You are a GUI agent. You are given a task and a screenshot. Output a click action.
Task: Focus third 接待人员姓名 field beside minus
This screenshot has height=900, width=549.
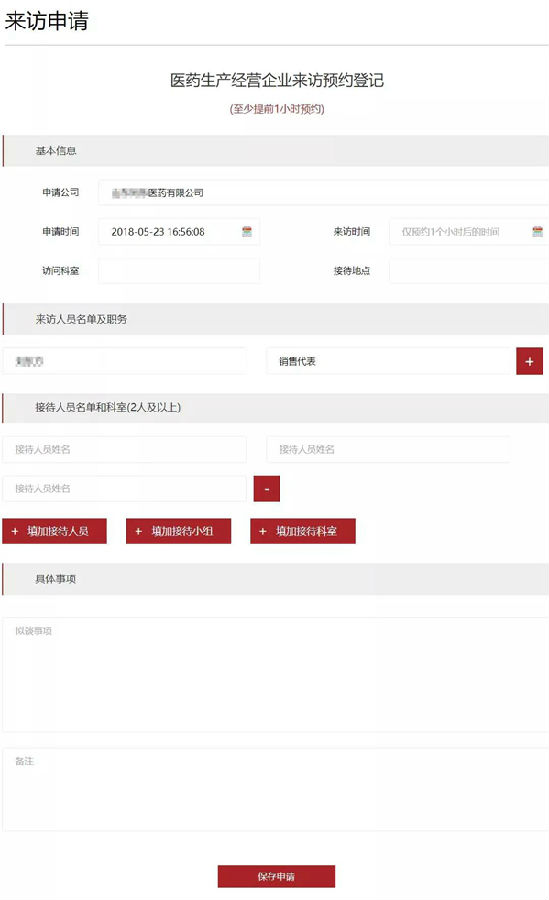click(125, 488)
